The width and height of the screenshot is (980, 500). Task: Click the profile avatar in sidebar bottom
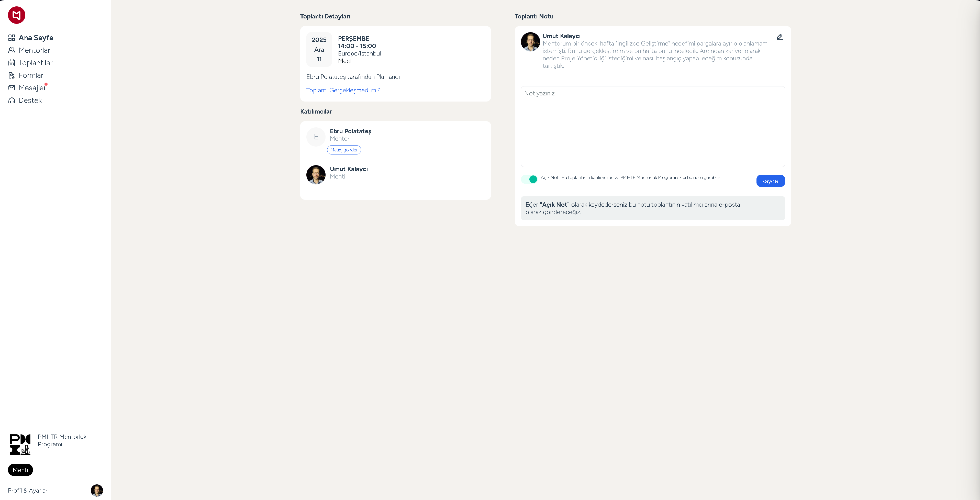point(97,491)
